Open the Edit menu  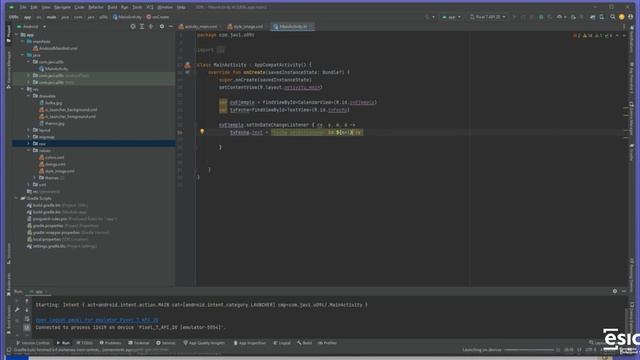point(34,7)
